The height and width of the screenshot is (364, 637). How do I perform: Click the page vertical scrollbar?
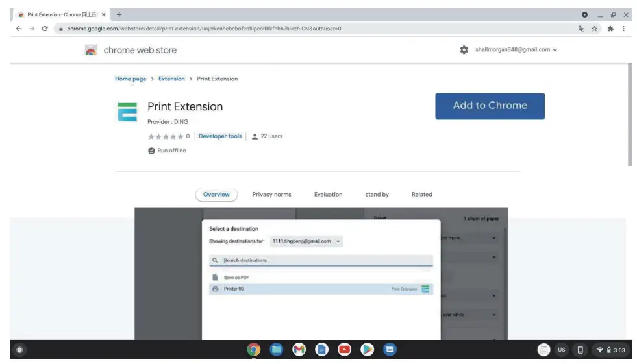point(630,114)
